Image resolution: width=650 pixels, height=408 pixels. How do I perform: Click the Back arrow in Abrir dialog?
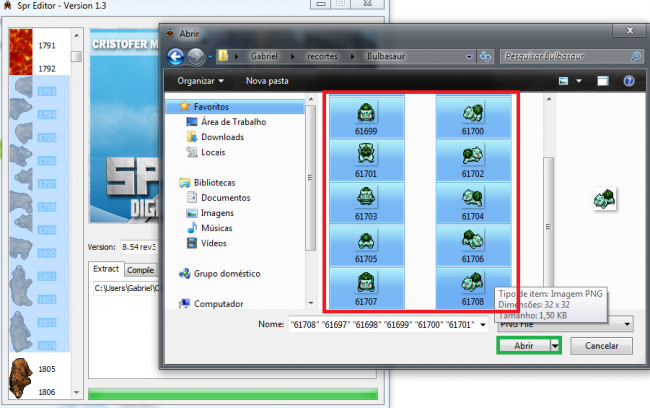176,56
